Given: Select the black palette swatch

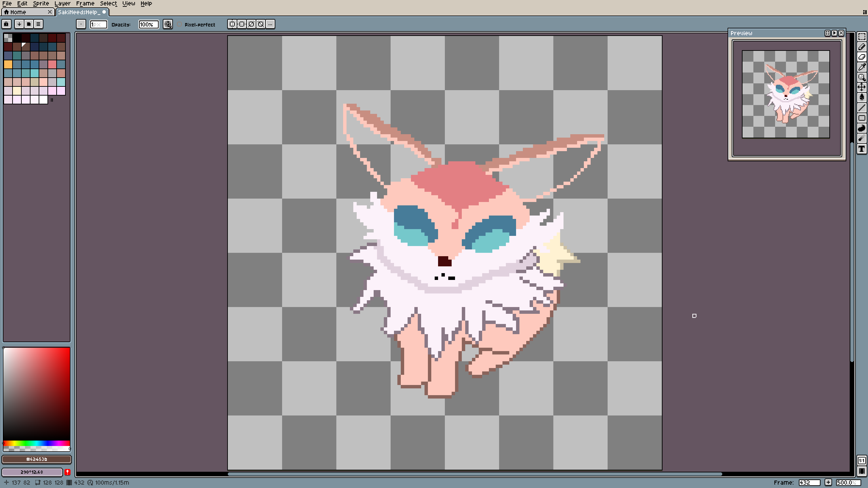Looking at the screenshot, I should pyautogui.click(x=17, y=38).
